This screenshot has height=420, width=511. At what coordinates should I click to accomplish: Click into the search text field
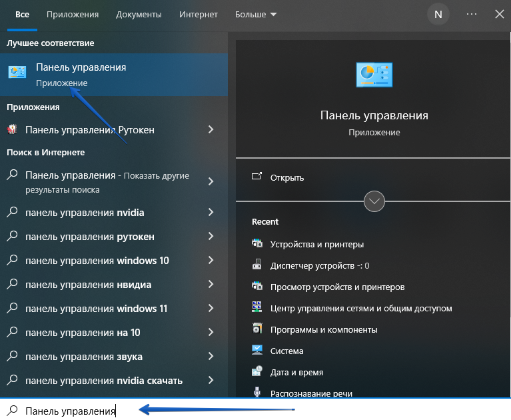click(x=266, y=411)
